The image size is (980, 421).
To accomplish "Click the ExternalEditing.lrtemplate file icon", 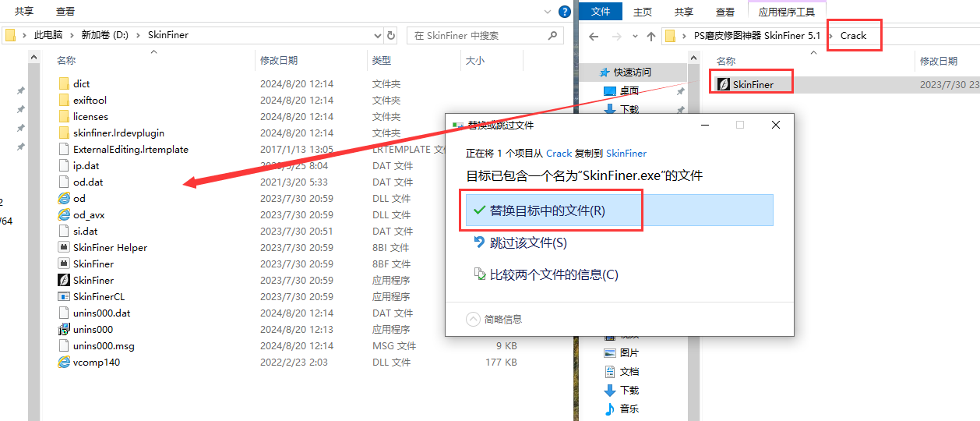I will coord(64,149).
